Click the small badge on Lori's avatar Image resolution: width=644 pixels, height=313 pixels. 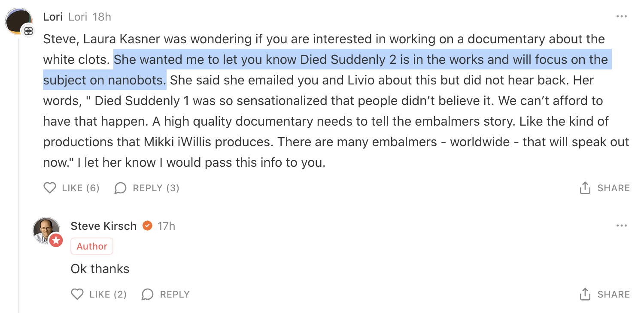[28, 31]
